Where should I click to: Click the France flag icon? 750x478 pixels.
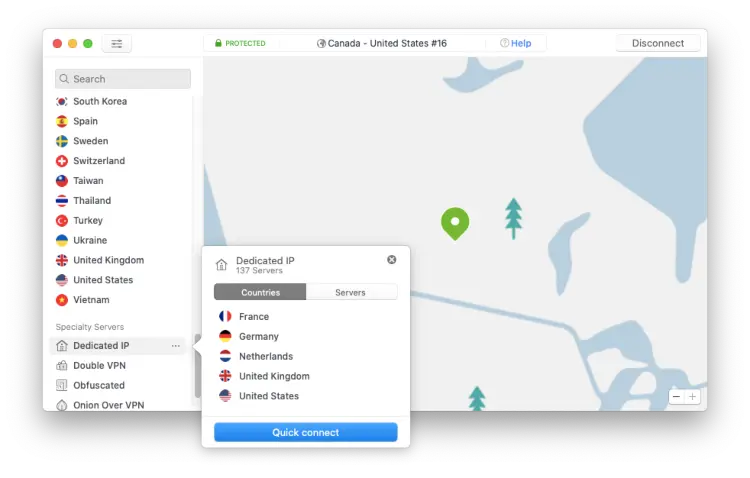(225, 317)
